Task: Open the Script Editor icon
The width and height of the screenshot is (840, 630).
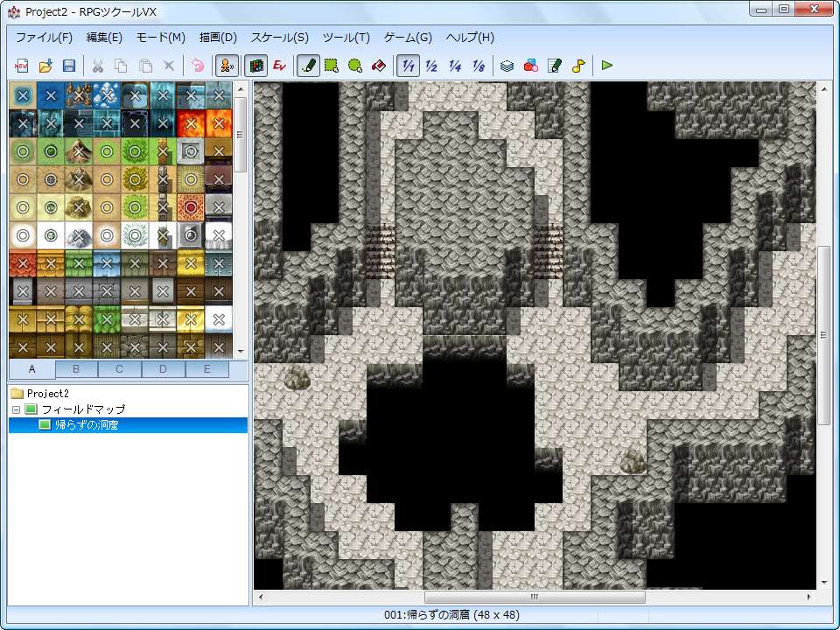Action: click(x=554, y=66)
